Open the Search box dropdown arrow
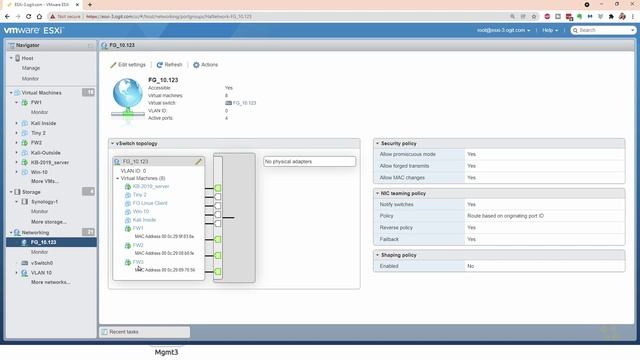Image resolution: width=640 pixels, height=360 pixels. 632,30
